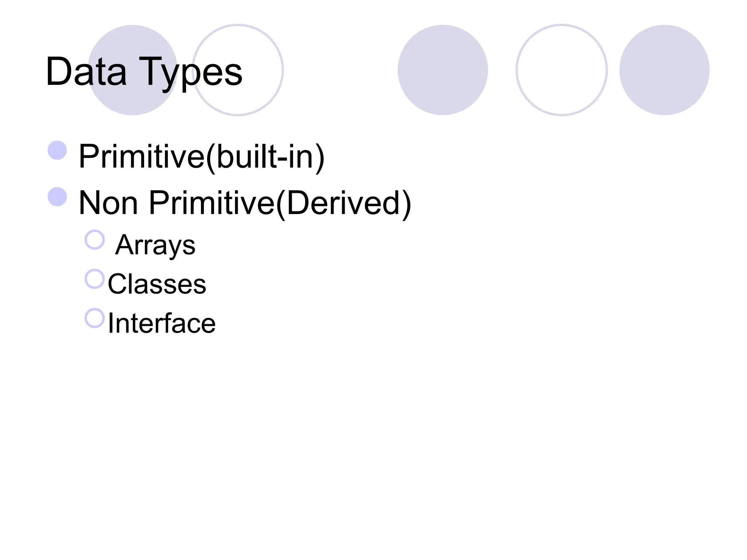Click the word "Non" in the second bullet
Viewport: 747px width, 560px height.
108,203
